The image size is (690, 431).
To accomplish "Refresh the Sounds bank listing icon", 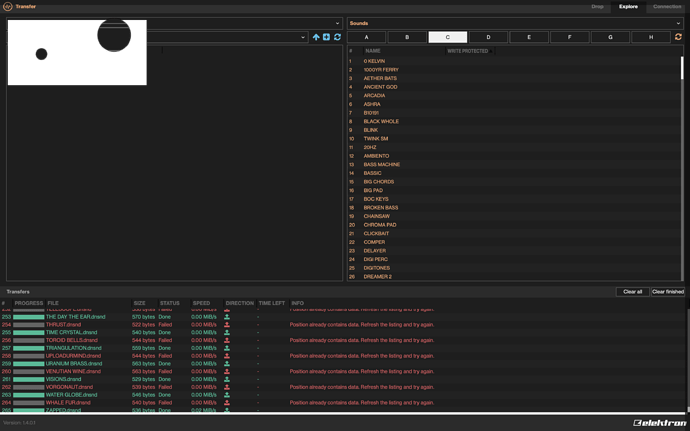I will click(678, 37).
